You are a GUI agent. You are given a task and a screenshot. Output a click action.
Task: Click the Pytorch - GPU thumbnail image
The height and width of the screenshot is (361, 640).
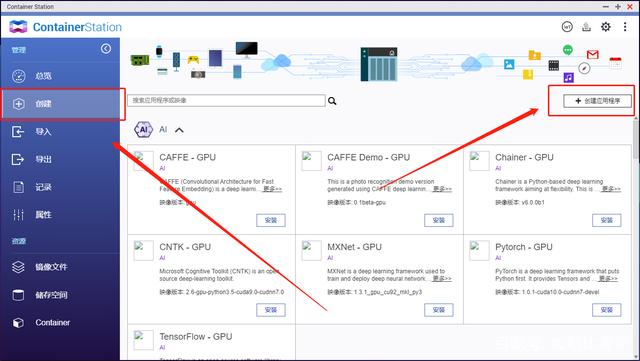tap(479, 251)
